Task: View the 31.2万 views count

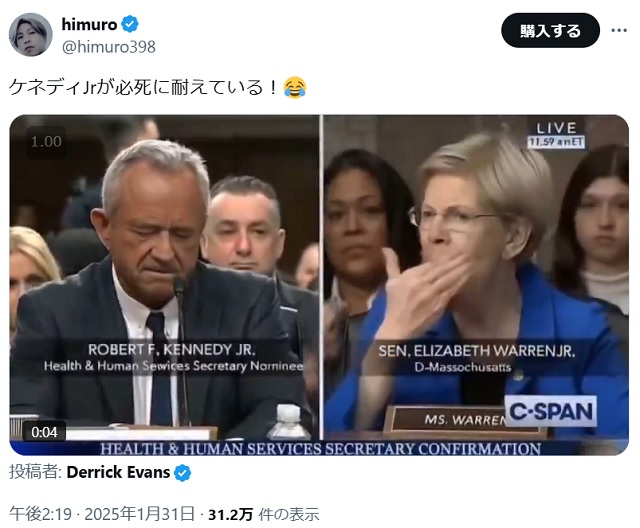Action: (231, 514)
